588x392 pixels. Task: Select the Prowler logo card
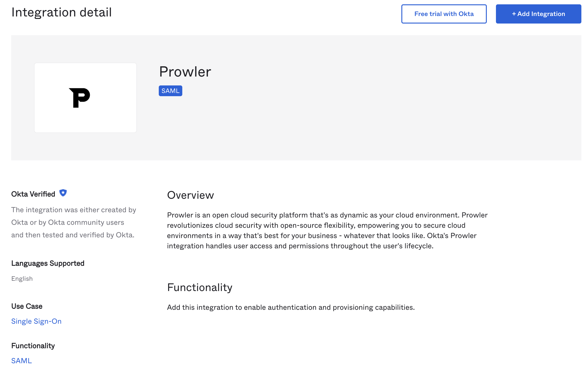[x=85, y=98]
